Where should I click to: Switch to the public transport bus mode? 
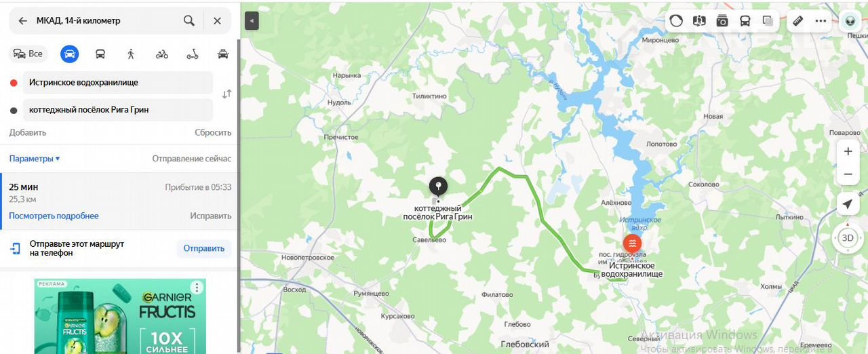100,54
